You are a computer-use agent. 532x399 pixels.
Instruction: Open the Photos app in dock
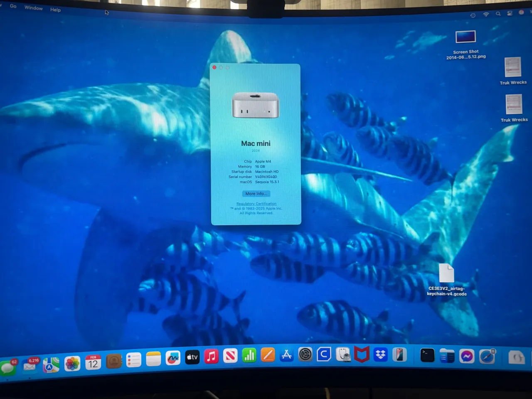72,364
